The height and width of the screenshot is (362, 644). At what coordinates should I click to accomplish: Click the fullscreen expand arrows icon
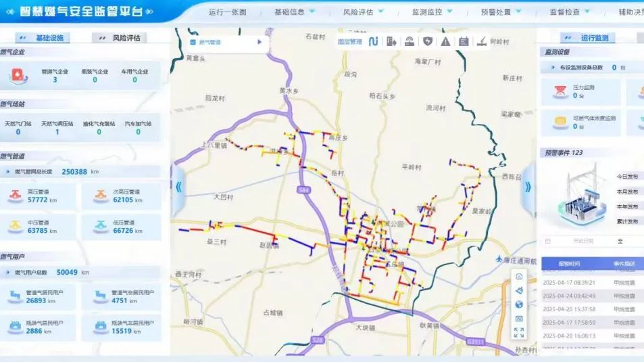[519, 333]
